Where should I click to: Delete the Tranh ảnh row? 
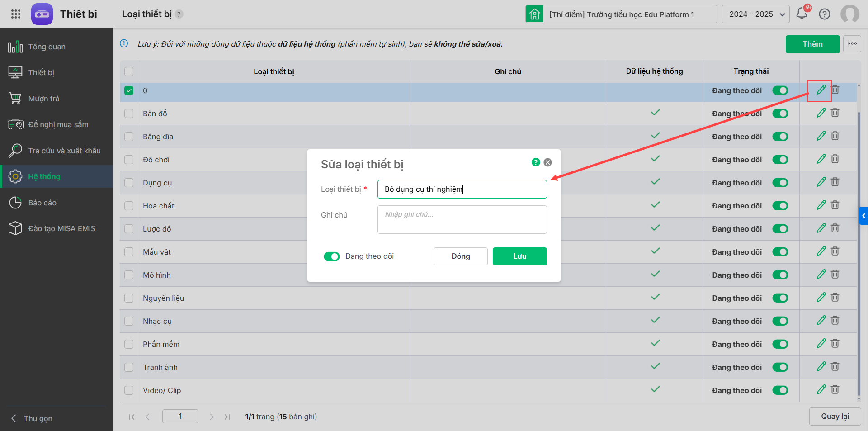(835, 367)
